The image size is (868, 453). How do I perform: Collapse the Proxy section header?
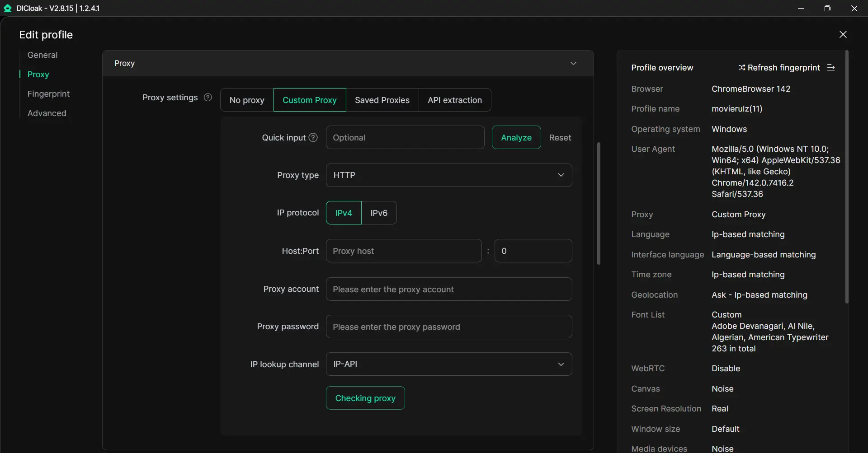tap(573, 64)
